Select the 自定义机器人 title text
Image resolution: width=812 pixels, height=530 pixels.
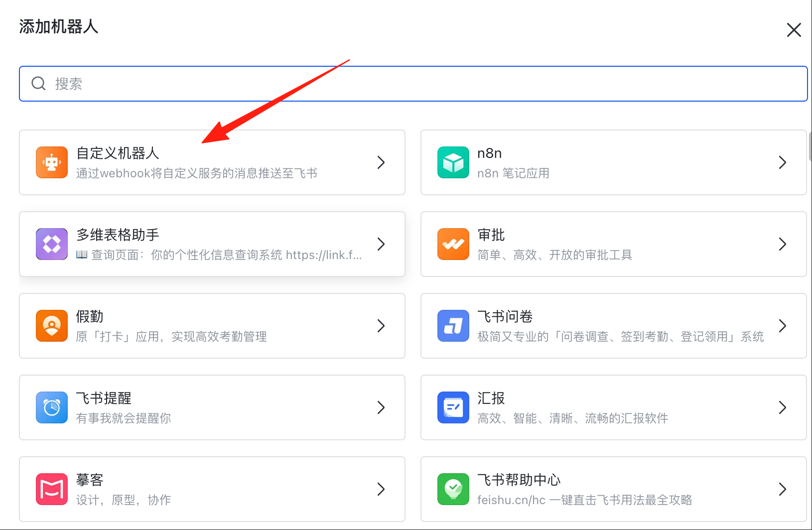click(x=118, y=153)
